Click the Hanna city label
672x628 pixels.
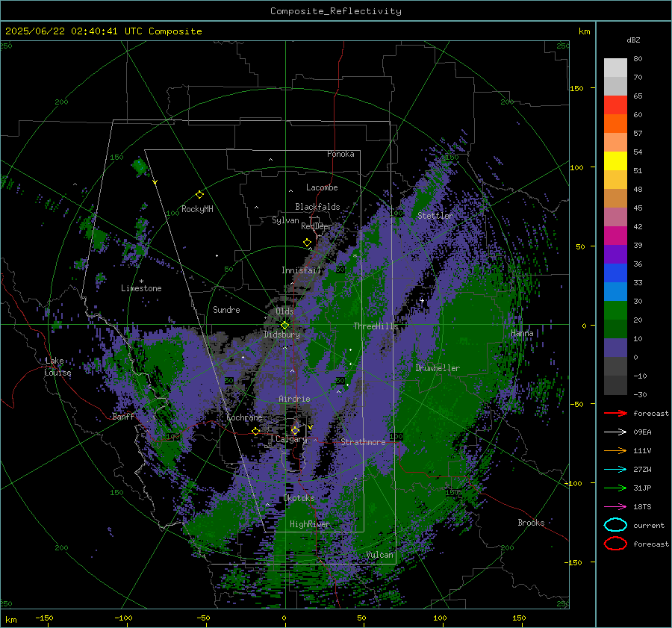522,333
